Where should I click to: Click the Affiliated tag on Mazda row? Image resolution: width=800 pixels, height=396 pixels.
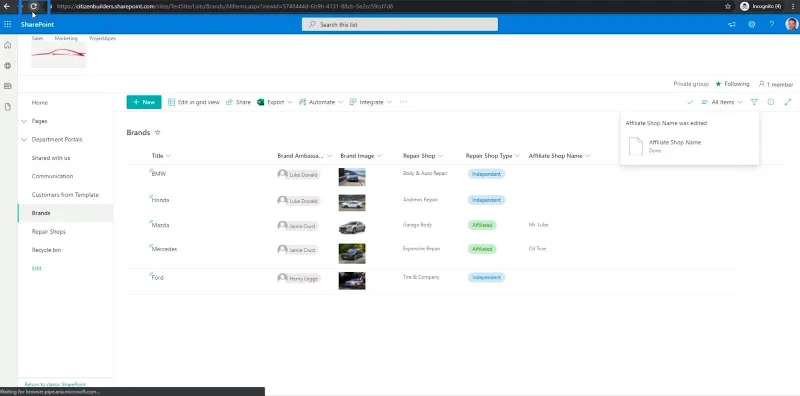[482, 225]
